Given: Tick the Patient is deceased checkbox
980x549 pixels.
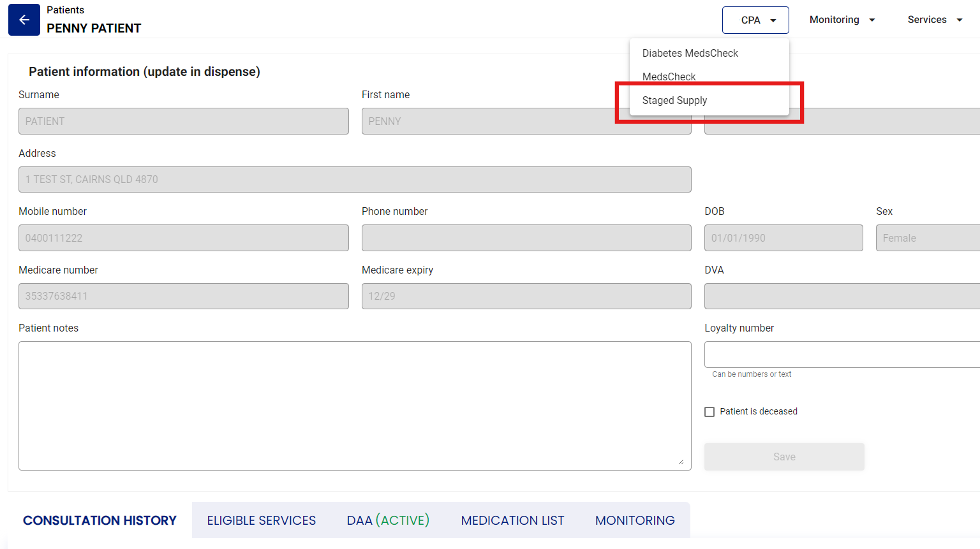Looking at the screenshot, I should 709,412.
